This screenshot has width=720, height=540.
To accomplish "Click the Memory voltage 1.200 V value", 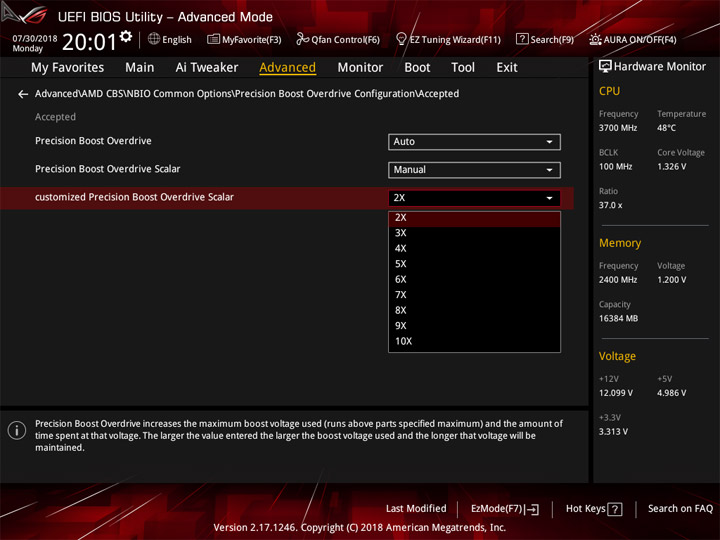I will point(671,280).
